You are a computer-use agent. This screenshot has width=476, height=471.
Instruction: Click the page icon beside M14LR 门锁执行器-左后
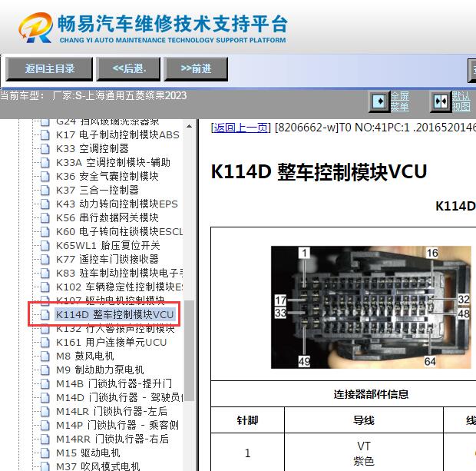pos(45,411)
